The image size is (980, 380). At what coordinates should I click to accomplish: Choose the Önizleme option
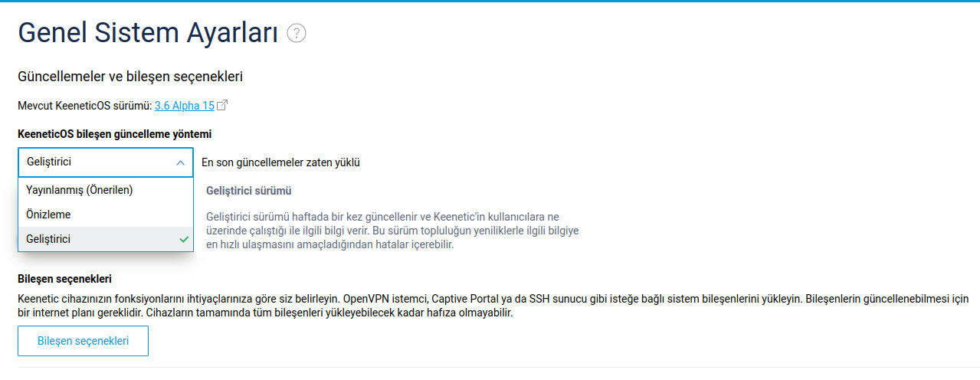pyautogui.click(x=106, y=215)
